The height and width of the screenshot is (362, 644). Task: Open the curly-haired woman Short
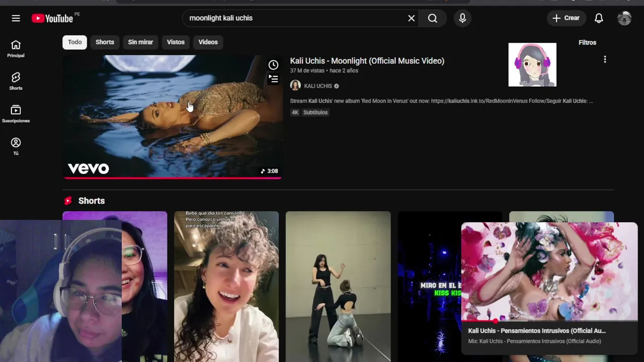coord(226,287)
